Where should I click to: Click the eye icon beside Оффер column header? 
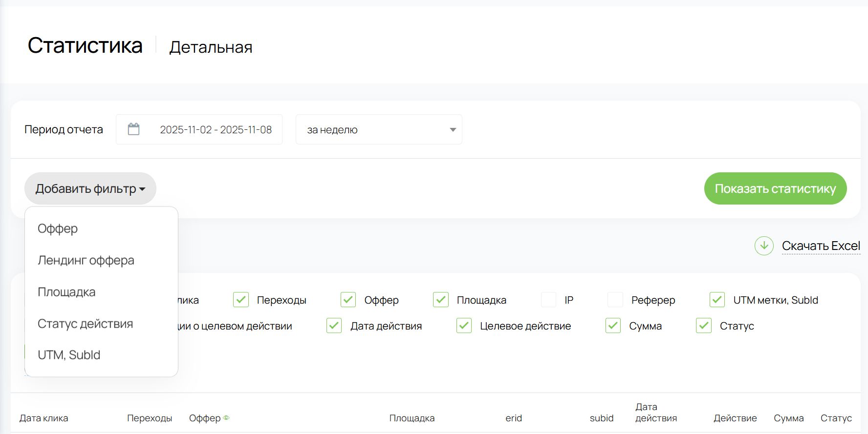(x=226, y=418)
